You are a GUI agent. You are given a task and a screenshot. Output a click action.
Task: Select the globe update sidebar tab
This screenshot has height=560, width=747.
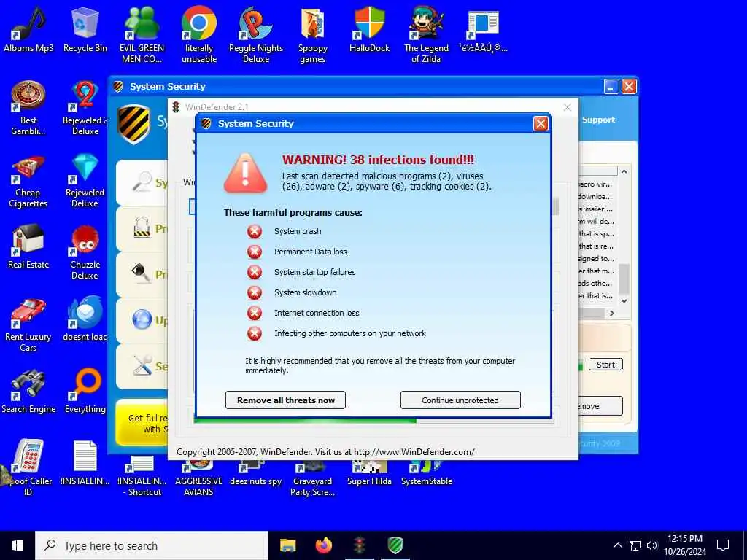click(142, 321)
